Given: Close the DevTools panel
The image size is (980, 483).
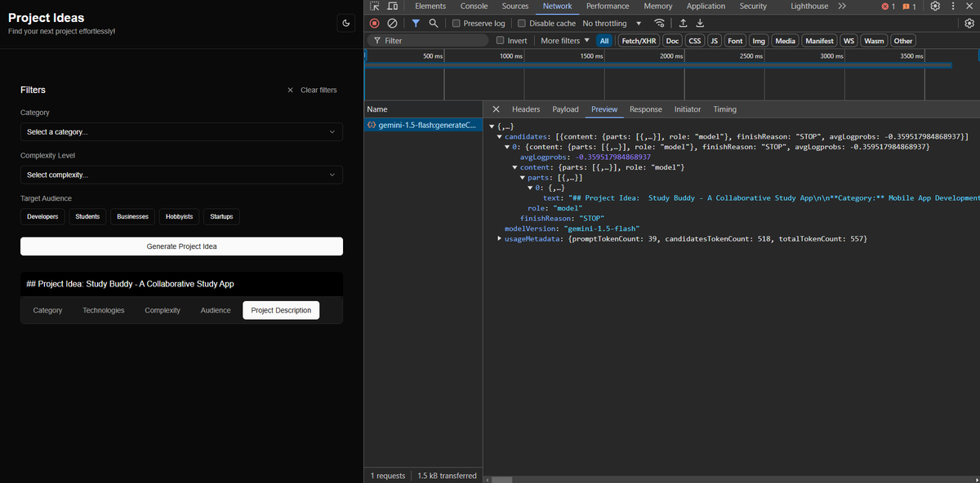Looking at the screenshot, I should 970,7.
